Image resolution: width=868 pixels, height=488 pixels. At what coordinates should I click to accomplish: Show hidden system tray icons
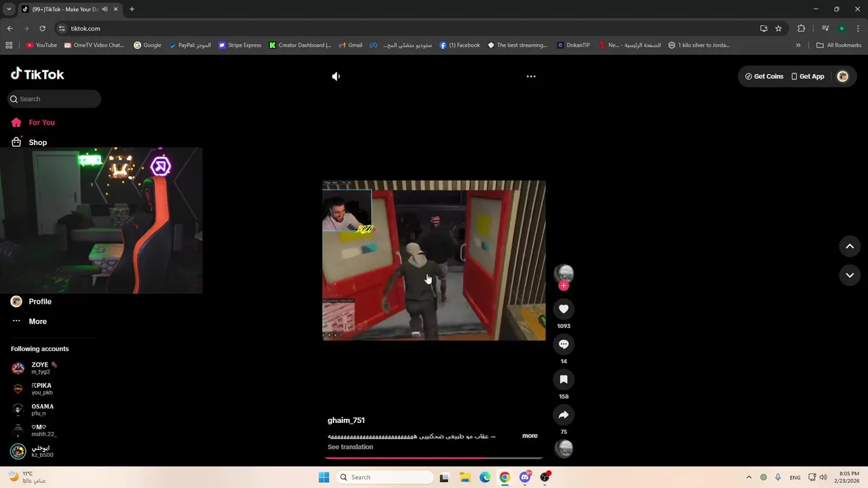coord(749,477)
